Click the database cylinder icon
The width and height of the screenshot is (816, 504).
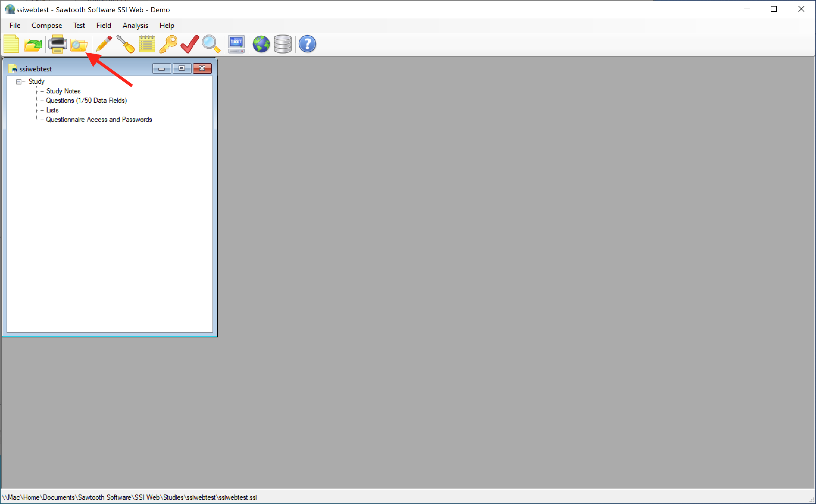coord(283,44)
